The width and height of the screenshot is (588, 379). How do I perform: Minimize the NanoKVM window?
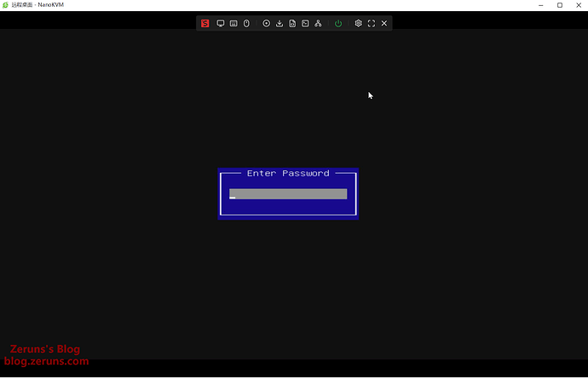coord(541,5)
